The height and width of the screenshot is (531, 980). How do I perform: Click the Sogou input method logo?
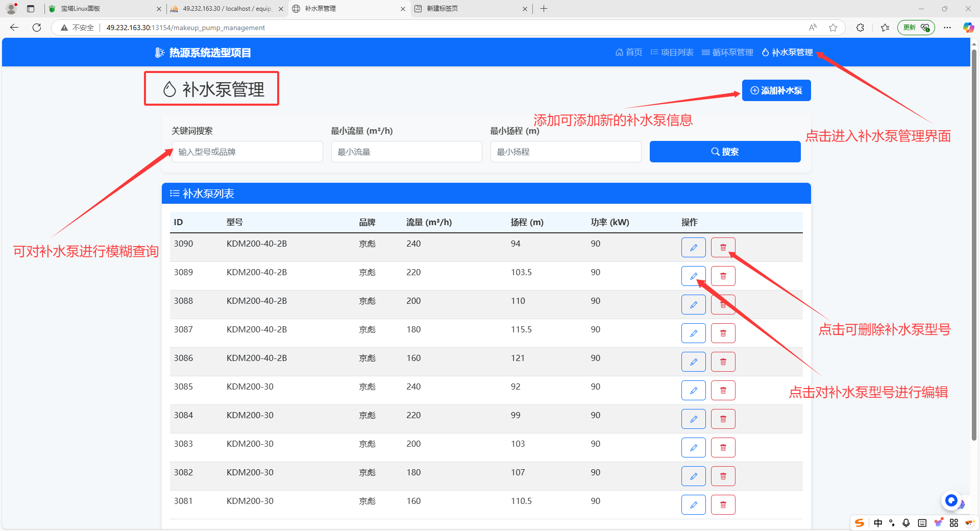click(x=860, y=523)
